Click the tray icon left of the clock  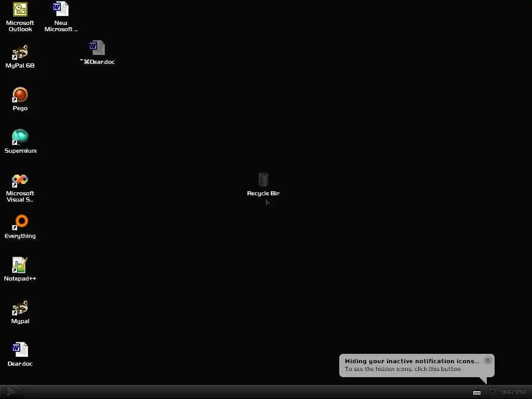pos(493,392)
